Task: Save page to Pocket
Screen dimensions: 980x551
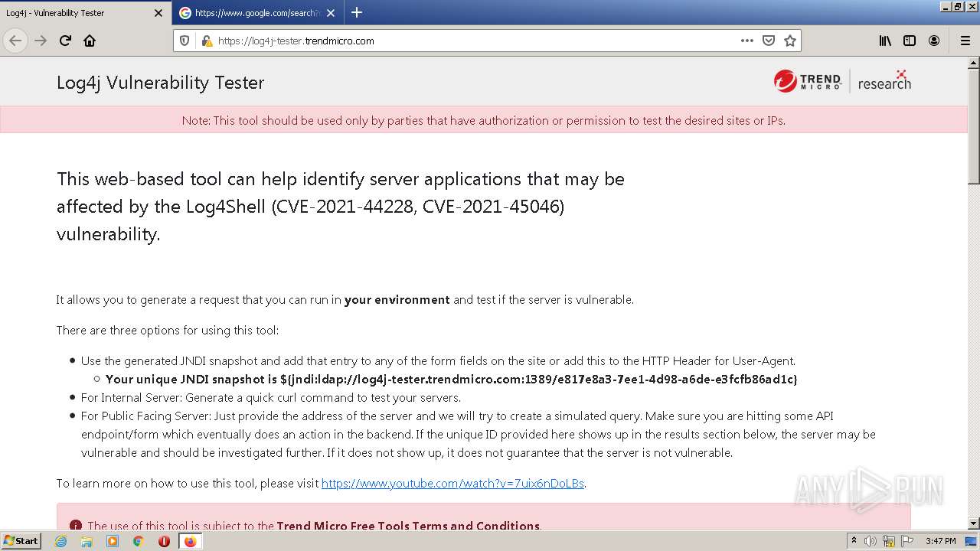Action: [769, 41]
